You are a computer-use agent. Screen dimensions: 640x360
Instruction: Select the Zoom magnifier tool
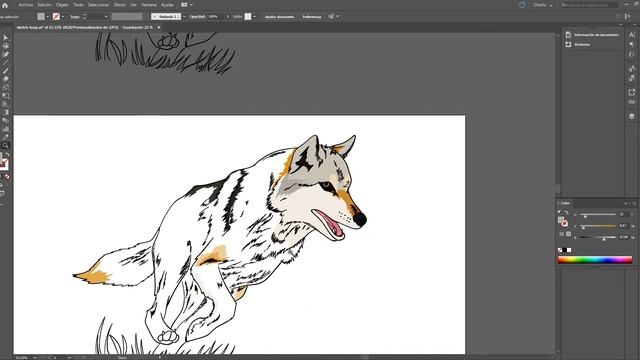[x=5, y=145]
